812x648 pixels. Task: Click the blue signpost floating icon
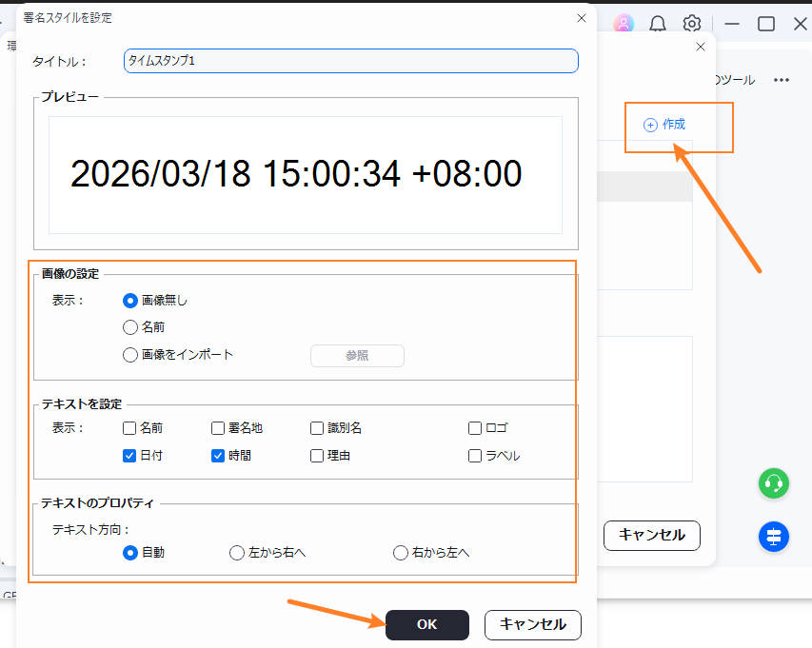point(774,537)
